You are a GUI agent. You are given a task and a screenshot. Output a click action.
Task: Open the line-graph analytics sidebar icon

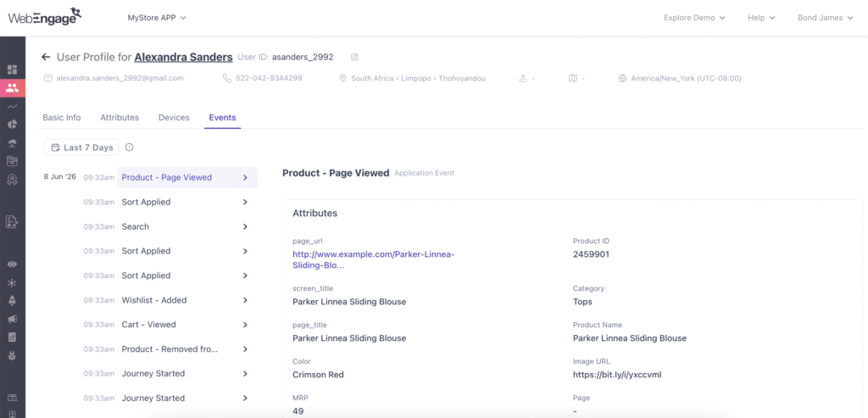(12, 106)
